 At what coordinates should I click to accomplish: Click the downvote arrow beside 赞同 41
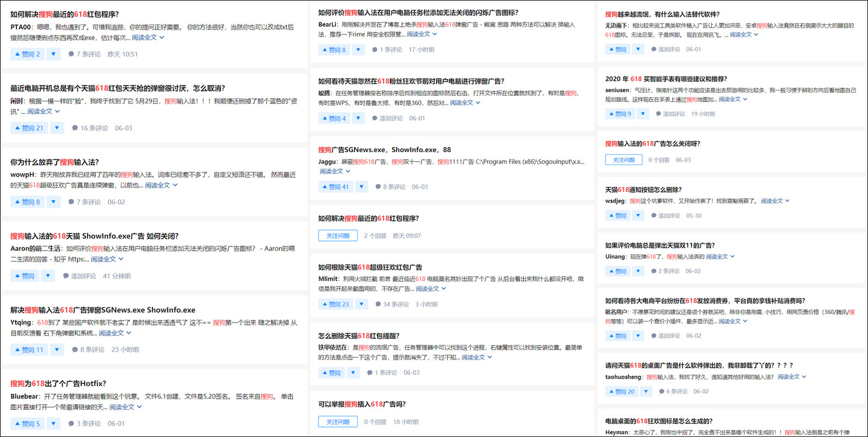tap(362, 187)
